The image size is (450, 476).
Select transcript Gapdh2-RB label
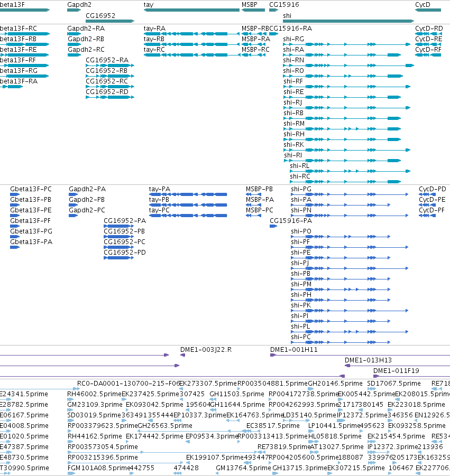tap(86, 39)
